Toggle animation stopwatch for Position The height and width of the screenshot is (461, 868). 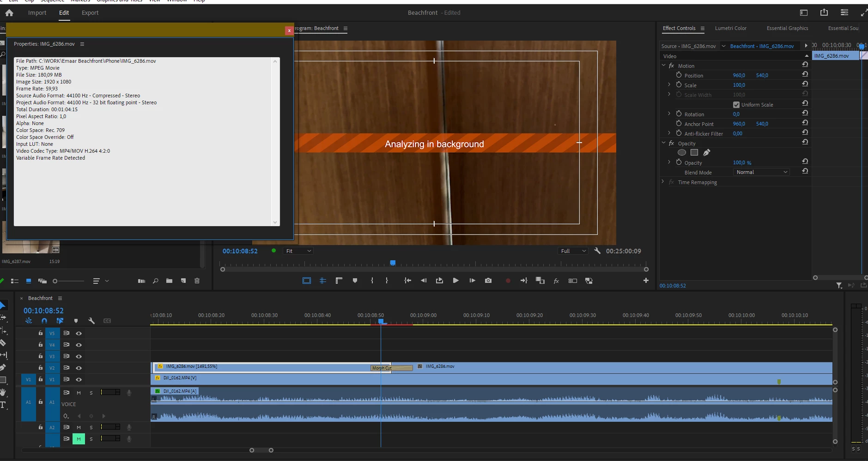click(x=679, y=75)
